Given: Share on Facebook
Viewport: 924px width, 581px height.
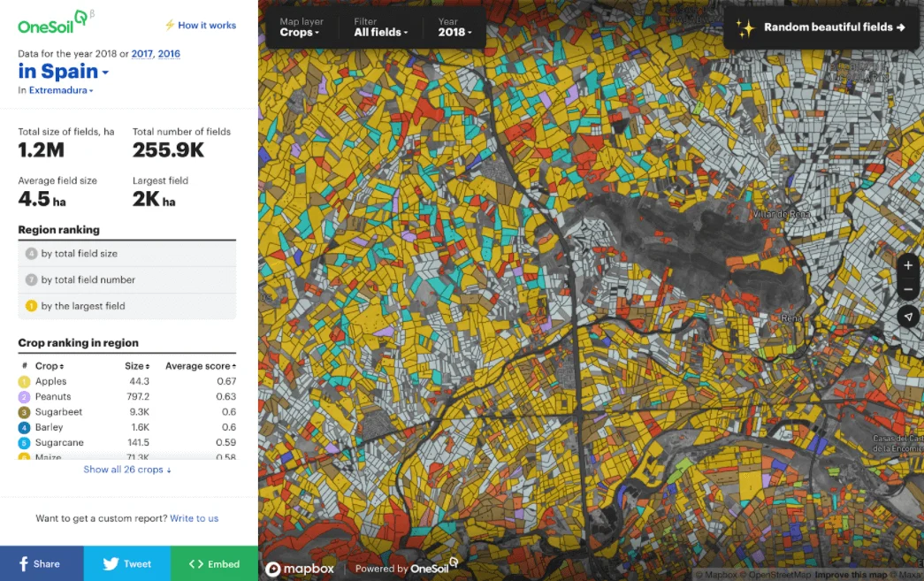Looking at the screenshot, I should click(x=42, y=564).
